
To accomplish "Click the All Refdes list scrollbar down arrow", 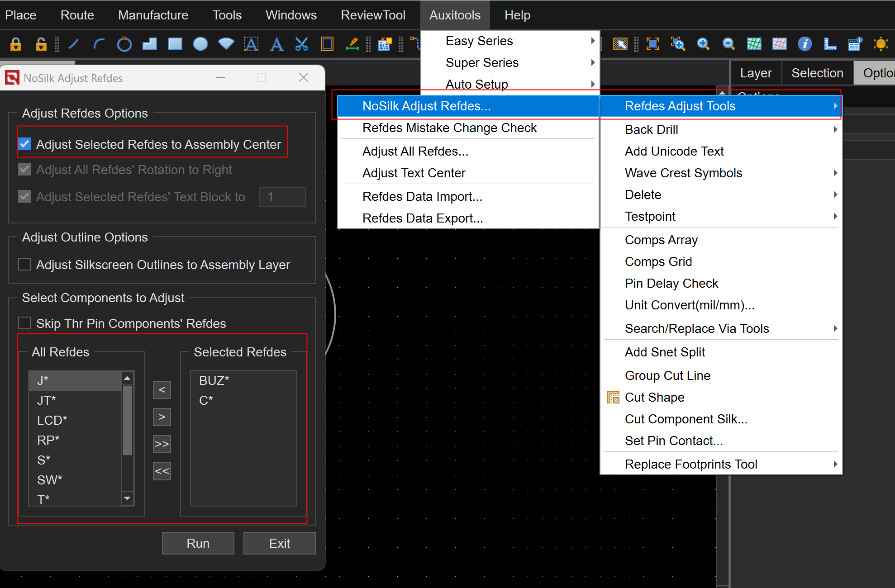I will click(x=128, y=498).
